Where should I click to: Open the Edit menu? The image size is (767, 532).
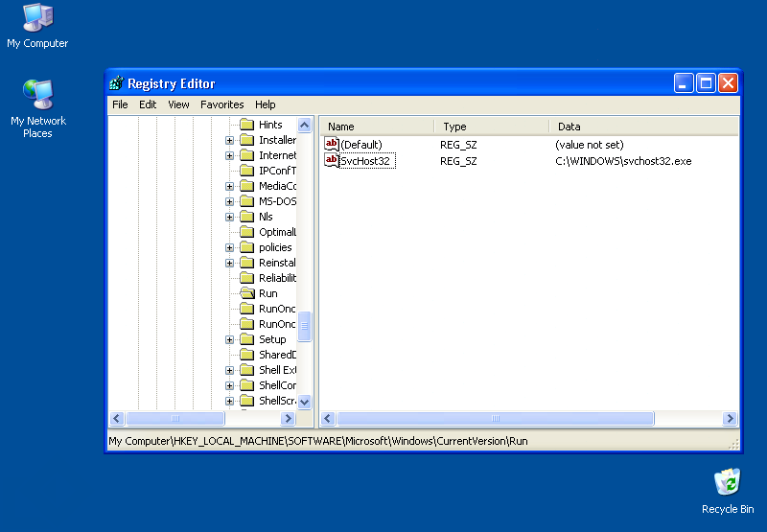(x=148, y=104)
